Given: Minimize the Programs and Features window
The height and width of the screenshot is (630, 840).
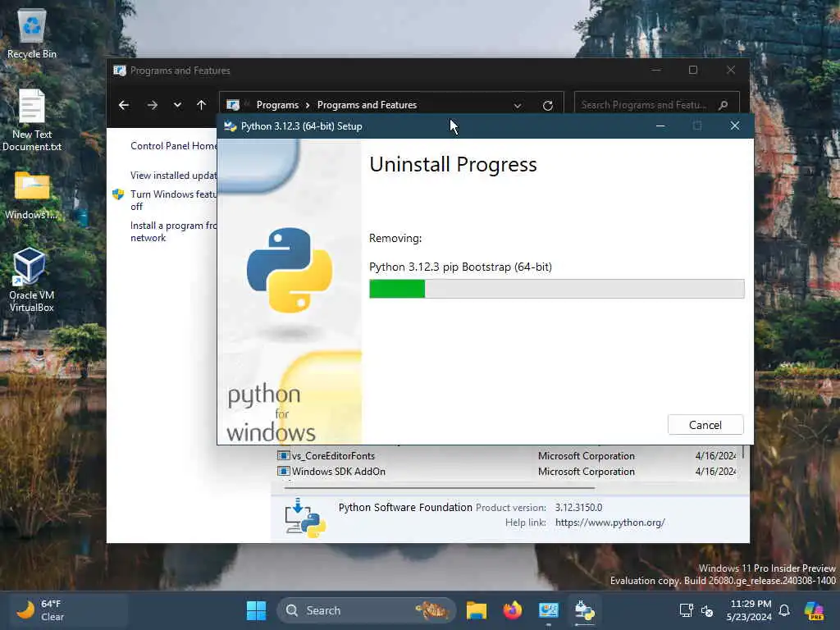Looking at the screenshot, I should click(x=655, y=71).
